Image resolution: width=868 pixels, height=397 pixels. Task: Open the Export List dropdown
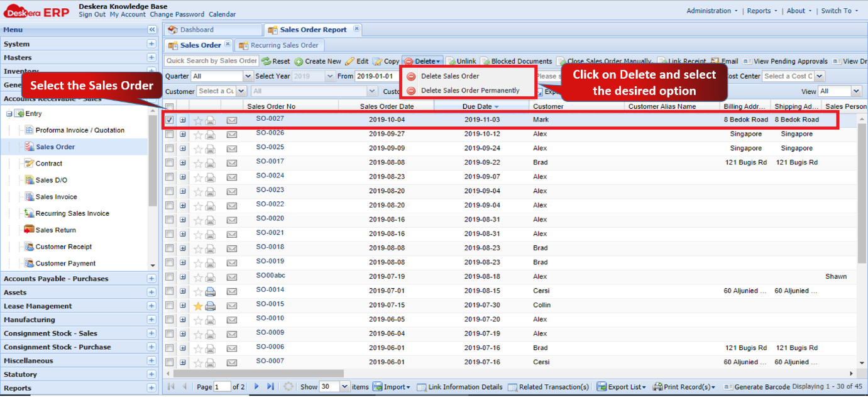622,387
